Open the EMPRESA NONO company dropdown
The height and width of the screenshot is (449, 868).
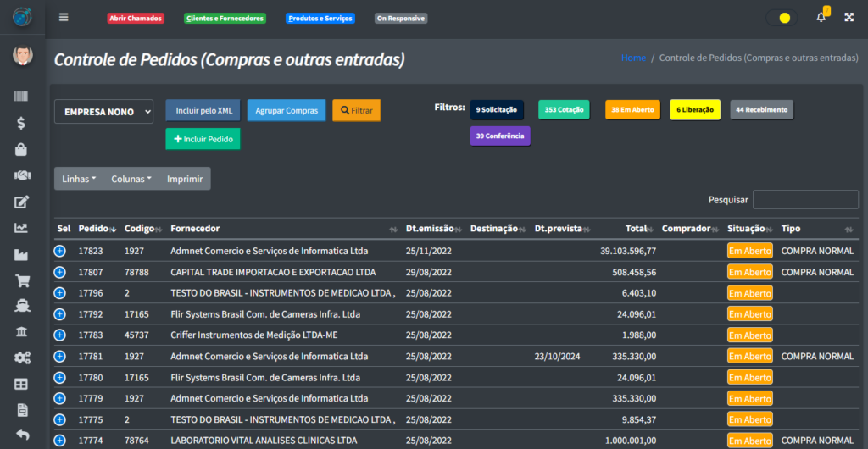pyautogui.click(x=103, y=111)
